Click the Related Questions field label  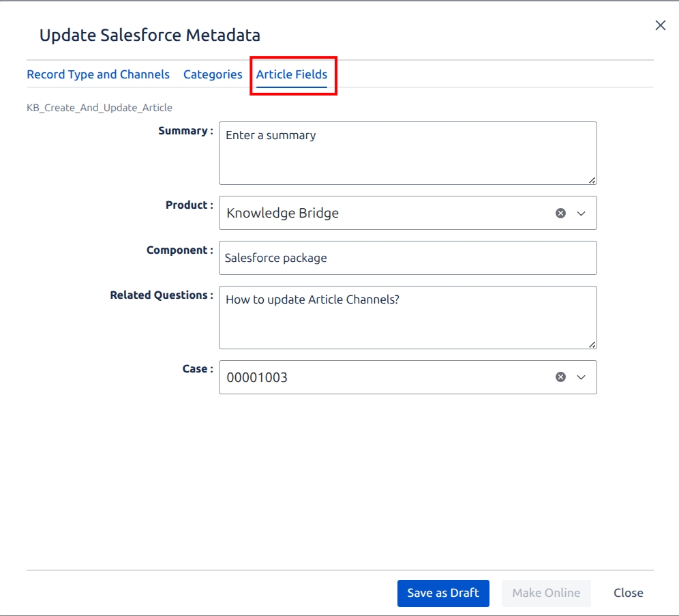click(162, 295)
